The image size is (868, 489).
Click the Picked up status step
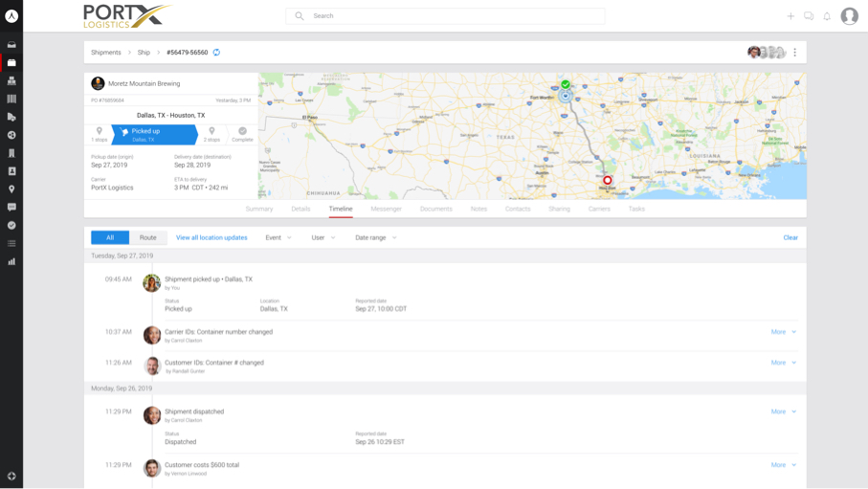point(154,135)
